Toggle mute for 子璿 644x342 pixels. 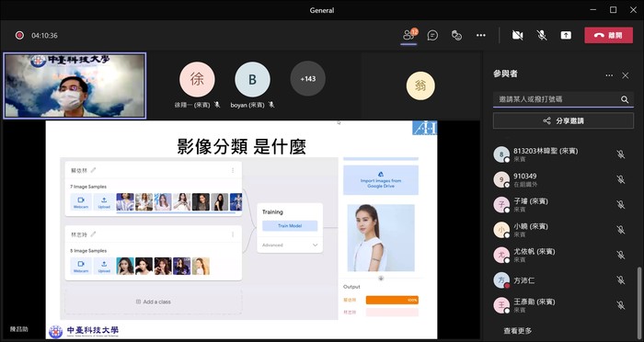click(621, 204)
